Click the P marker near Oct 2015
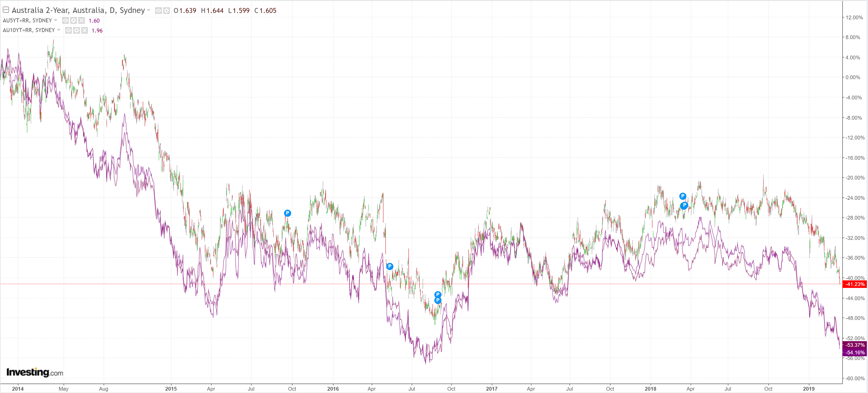 (x=287, y=213)
